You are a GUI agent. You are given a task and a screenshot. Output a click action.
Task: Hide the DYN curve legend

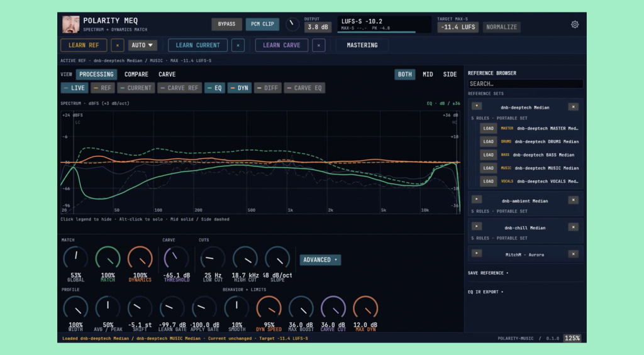[240, 88]
